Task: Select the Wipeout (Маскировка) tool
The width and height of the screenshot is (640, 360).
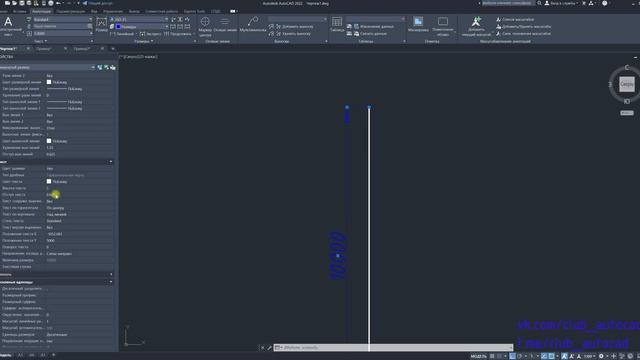Action: coord(418,24)
